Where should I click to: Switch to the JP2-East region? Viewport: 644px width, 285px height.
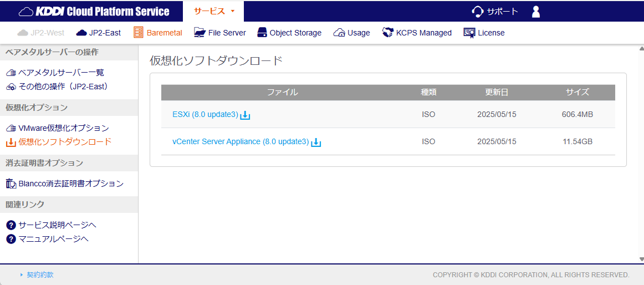click(99, 33)
